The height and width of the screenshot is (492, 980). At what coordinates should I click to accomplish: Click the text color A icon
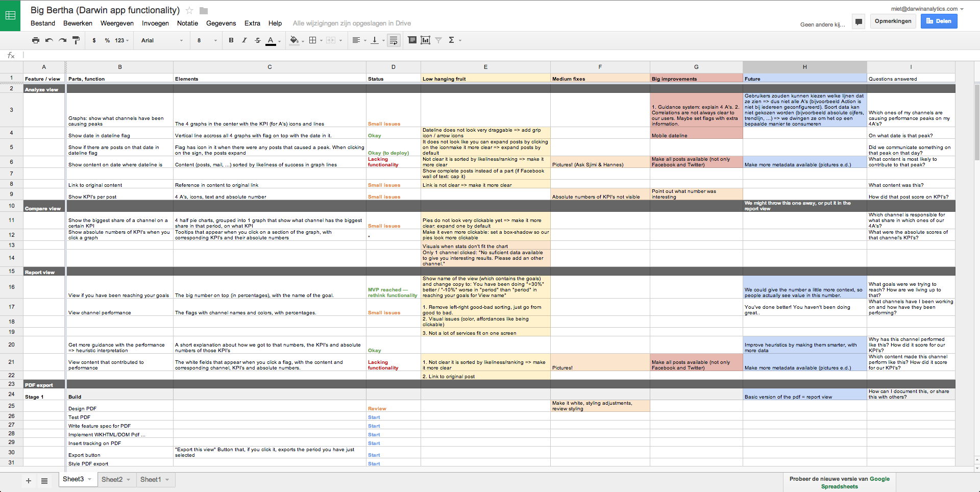(x=271, y=40)
